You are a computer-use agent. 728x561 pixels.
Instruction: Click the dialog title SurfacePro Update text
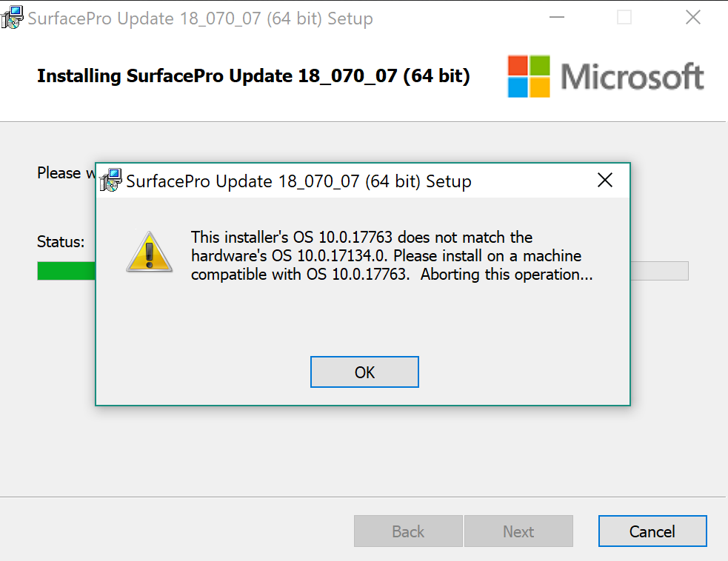pos(298,181)
